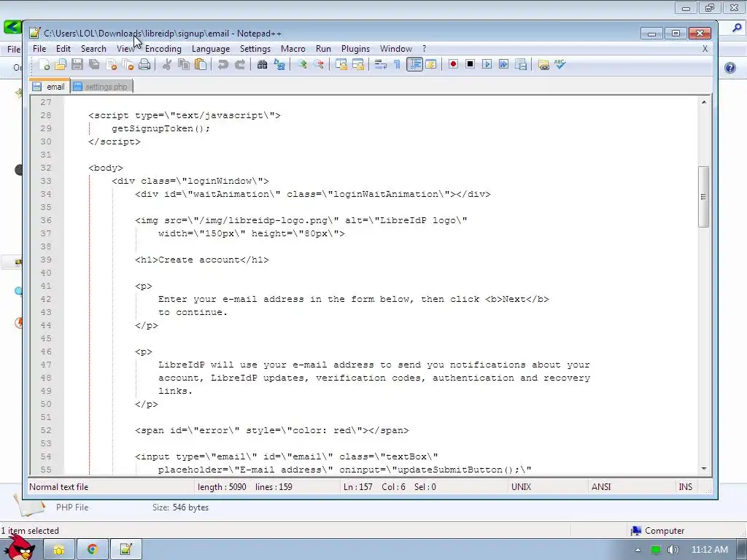Click scrollbar down arrow in editor

click(704, 469)
